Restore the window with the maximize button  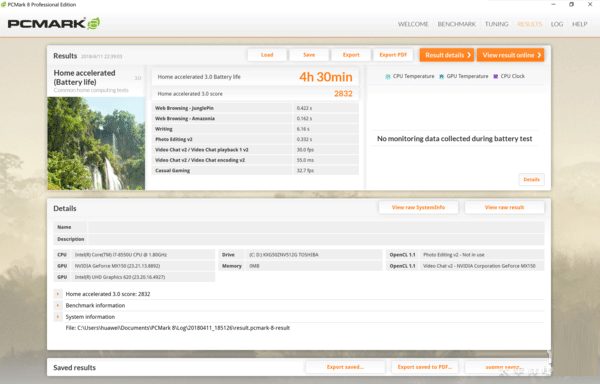click(x=571, y=5)
